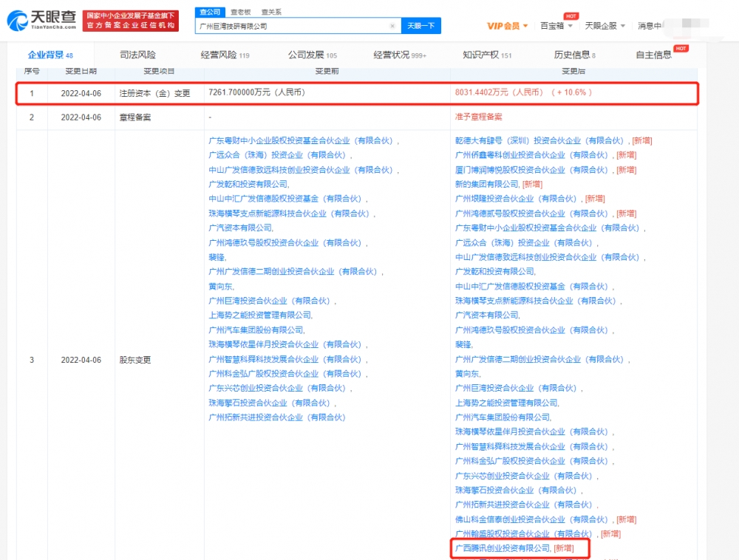This screenshot has height=560, width=739.
Task: Open 广州巨湾投资合伙企业 in 变更前 column
Action: (270, 301)
